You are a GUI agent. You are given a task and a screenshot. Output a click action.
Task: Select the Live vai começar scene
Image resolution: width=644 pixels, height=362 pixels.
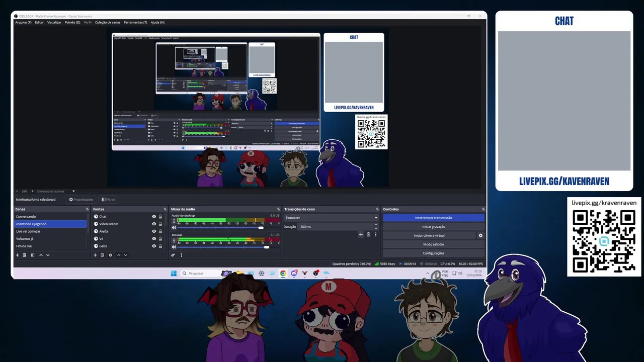pos(50,231)
